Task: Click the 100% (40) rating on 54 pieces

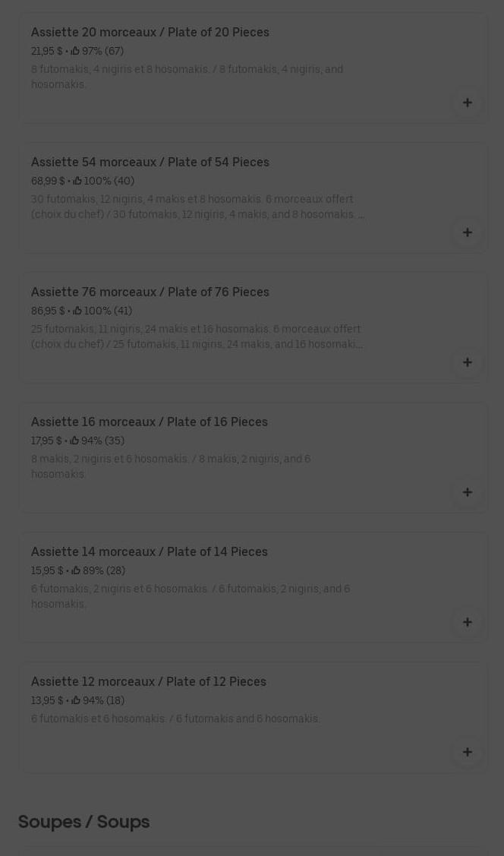Action: coord(108,182)
